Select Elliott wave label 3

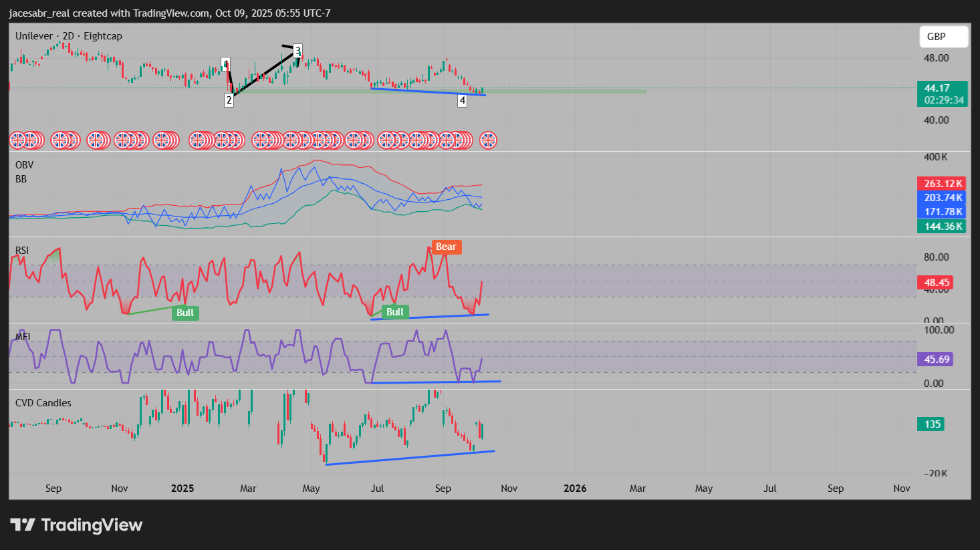point(297,50)
